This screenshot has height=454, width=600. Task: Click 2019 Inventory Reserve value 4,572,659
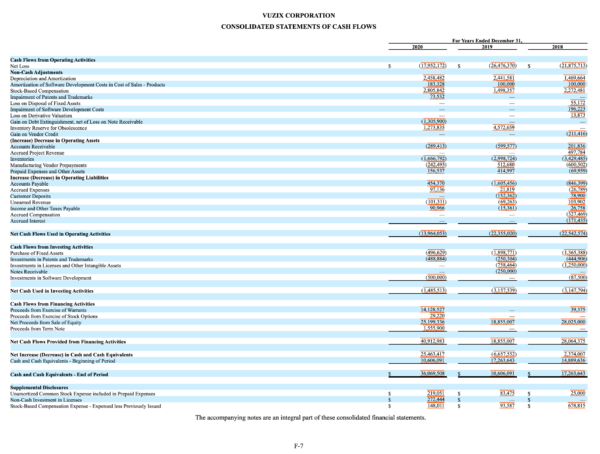tap(504, 128)
